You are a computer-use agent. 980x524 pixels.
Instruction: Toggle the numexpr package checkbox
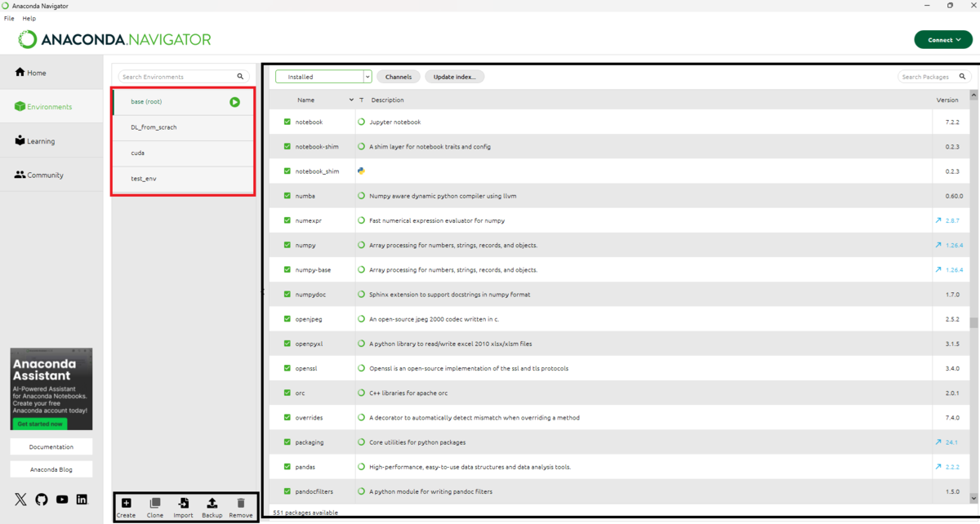coord(287,220)
